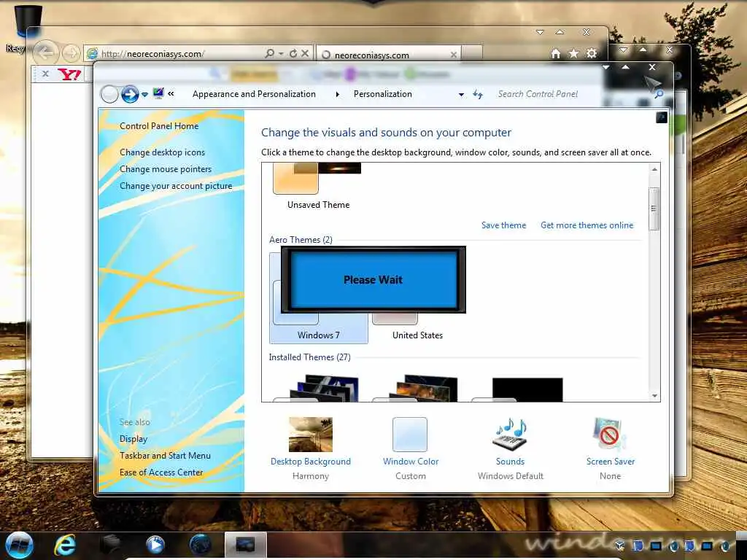Open Desktop Background settings icon
747x560 pixels.
pos(311,435)
